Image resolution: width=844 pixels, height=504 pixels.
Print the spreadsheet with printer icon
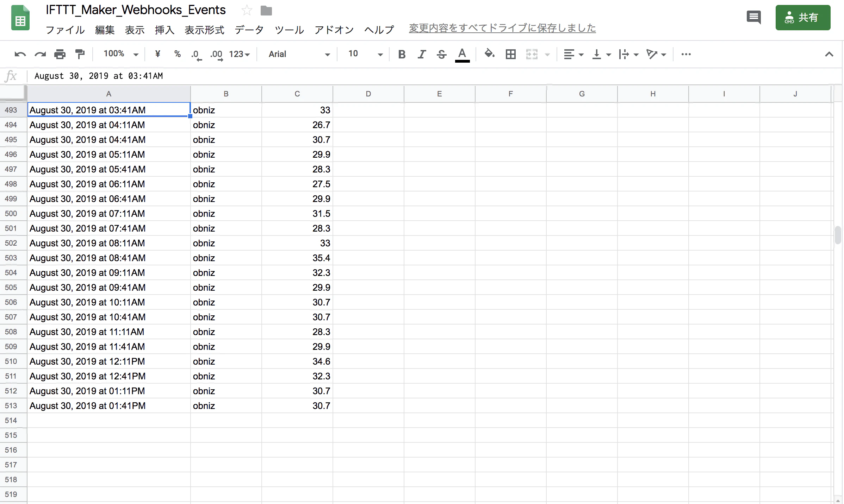[x=60, y=54]
